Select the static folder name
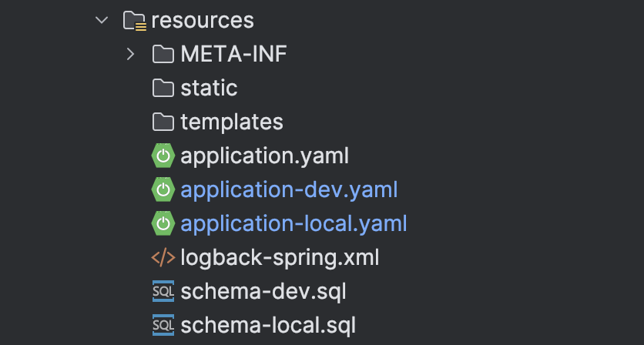 (x=209, y=88)
